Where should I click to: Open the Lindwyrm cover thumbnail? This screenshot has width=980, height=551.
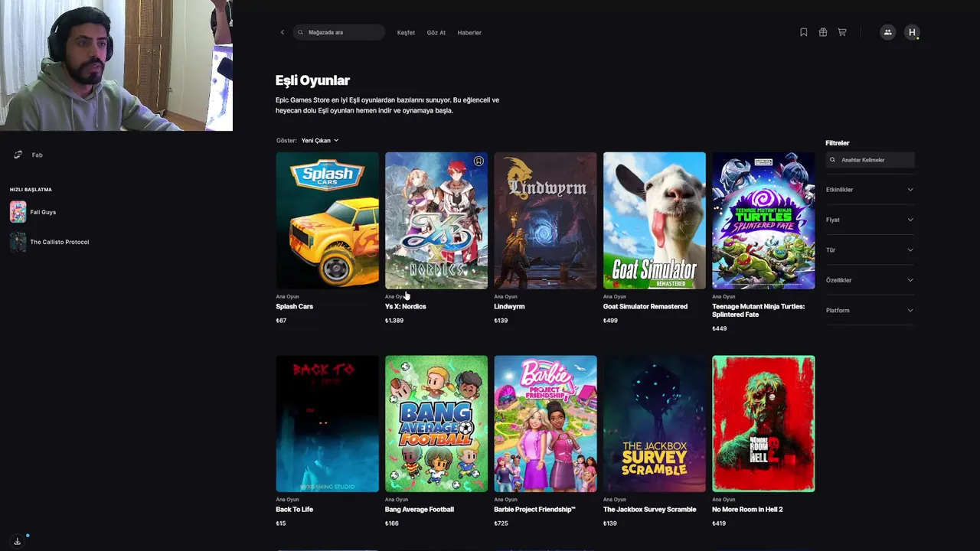pos(545,220)
